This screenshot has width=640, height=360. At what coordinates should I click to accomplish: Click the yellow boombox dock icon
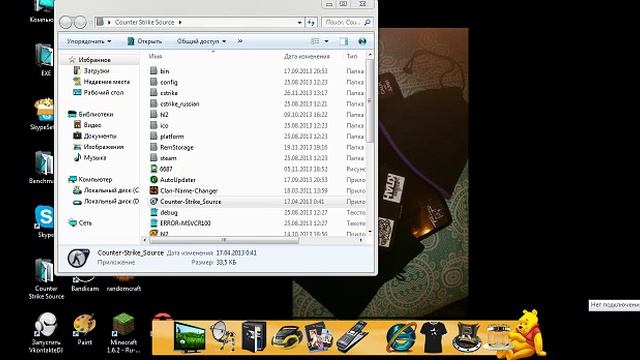pos(287,337)
